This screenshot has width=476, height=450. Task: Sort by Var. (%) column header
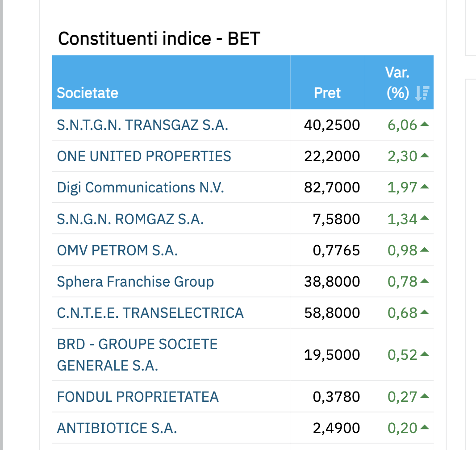point(397,83)
